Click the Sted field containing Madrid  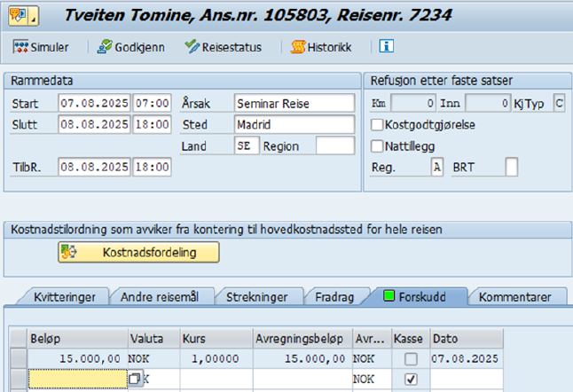[x=294, y=124]
